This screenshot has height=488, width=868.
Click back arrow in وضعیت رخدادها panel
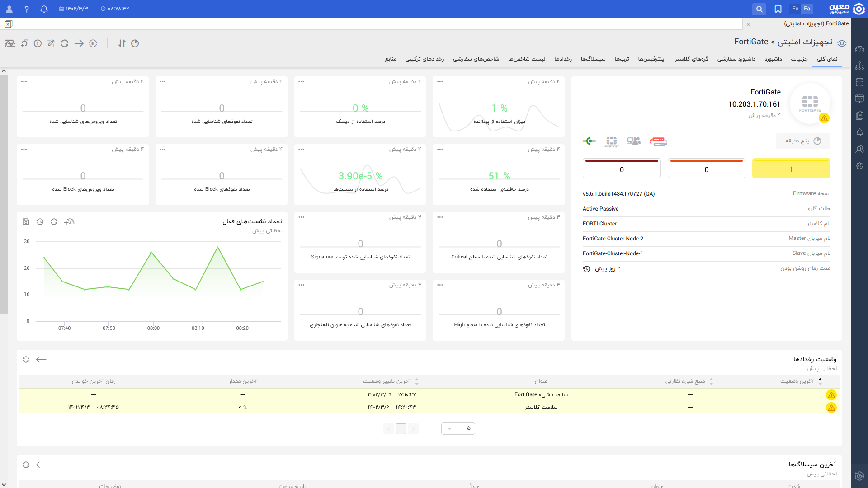pos(41,360)
